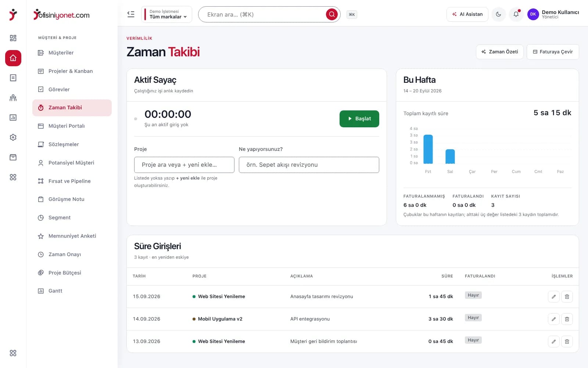Image resolution: width=588 pixels, height=368 pixels.
Task: Open Müşteri Portalı menu item
Action: coord(72,126)
